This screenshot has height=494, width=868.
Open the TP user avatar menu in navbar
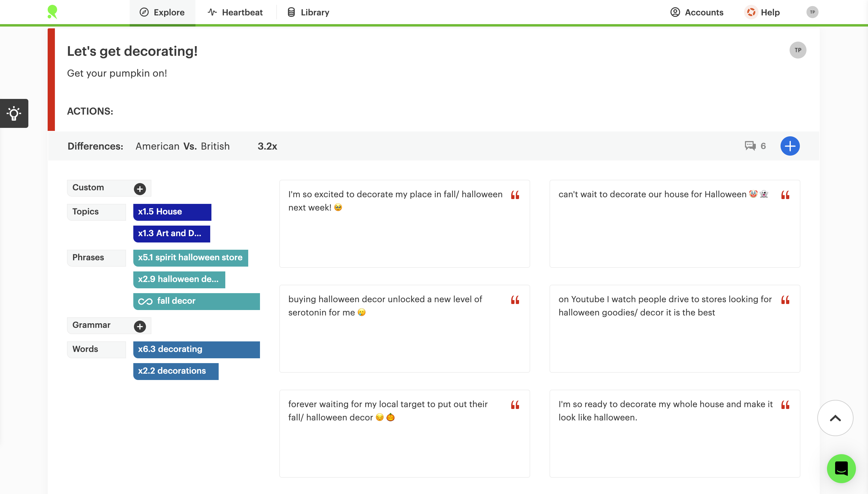(x=812, y=12)
